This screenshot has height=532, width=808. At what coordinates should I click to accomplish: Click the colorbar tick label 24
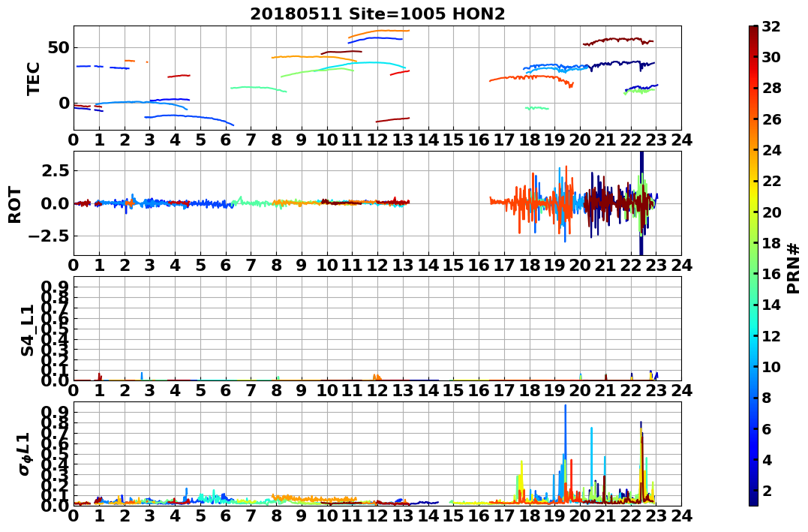[771, 150]
